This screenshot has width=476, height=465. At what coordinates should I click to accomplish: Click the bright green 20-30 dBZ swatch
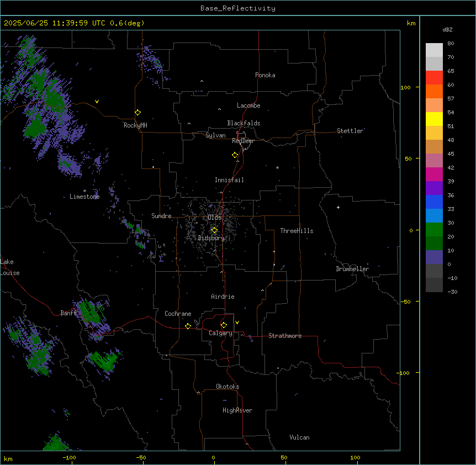tap(434, 230)
